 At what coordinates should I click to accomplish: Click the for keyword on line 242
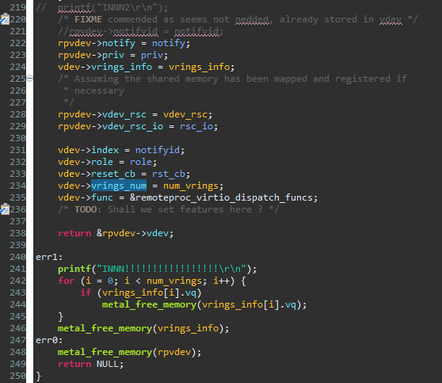66,281
